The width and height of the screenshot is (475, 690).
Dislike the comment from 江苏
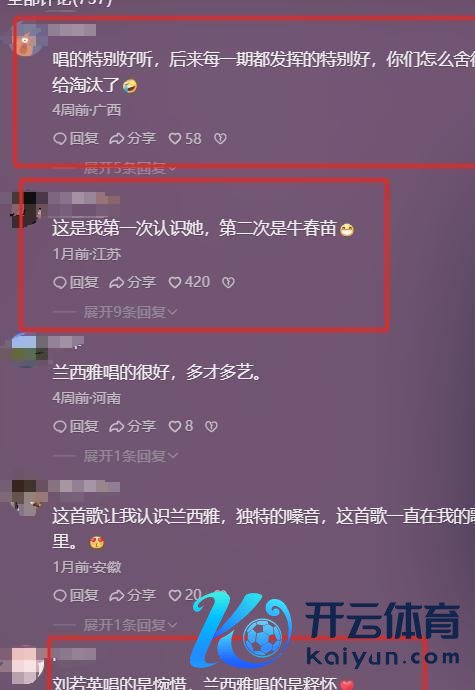click(x=228, y=282)
